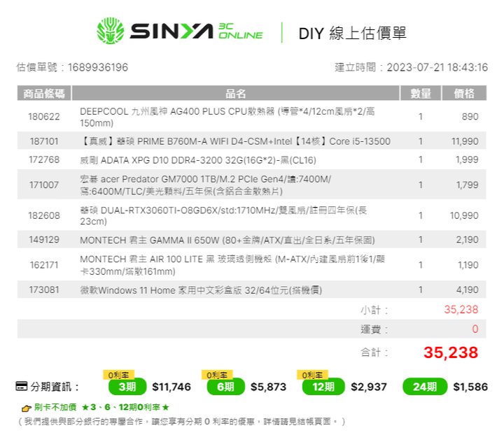Click price 11,990 of motherboard bundle
The image size is (504, 442).
[x=465, y=141]
